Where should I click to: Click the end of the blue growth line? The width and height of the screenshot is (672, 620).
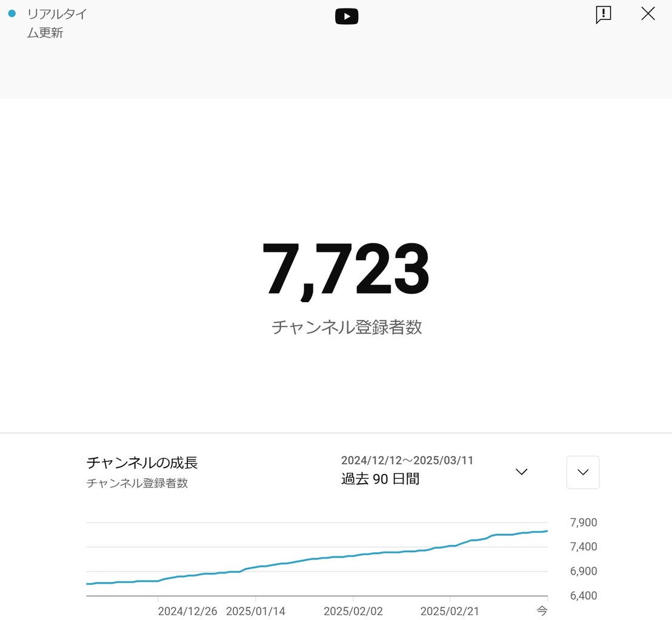pos(547,531)
